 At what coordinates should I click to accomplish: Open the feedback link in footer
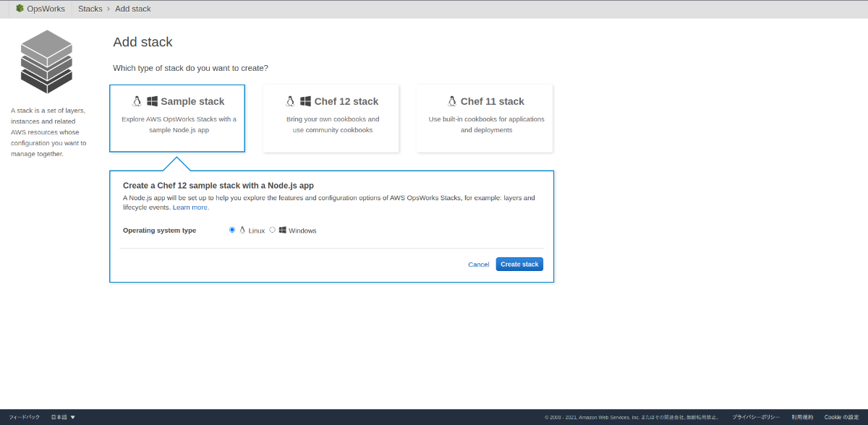[24, 417]
